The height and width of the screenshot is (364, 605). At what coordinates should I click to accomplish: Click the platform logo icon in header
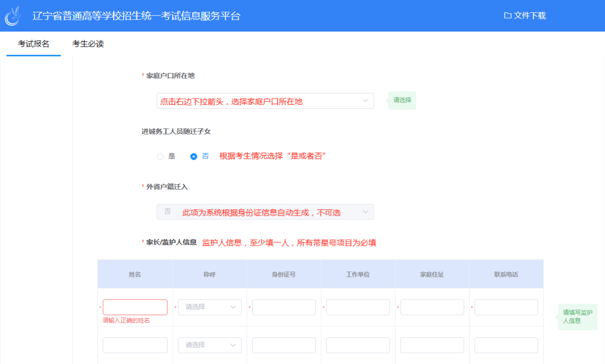(13, 16)
